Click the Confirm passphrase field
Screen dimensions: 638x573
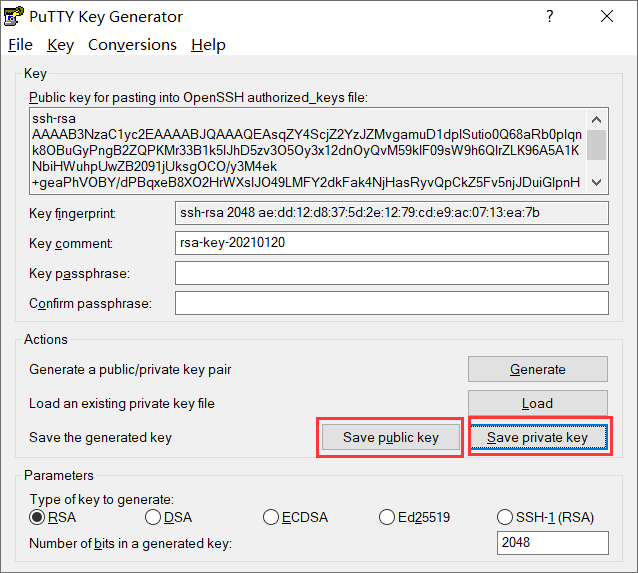click(392, 303)
